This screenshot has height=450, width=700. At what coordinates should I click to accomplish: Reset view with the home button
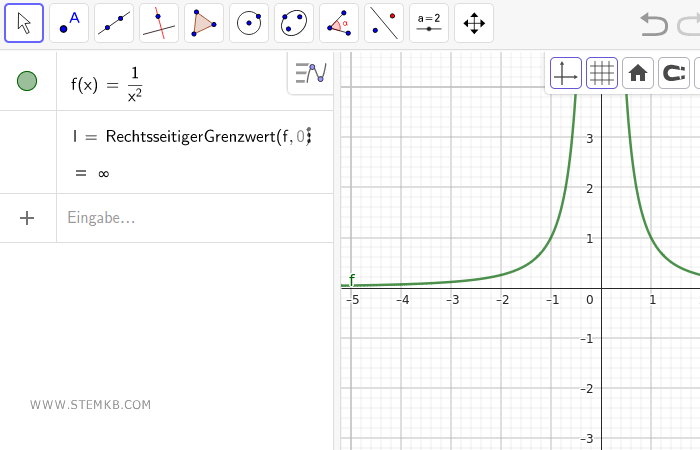(x=637, y=73)
